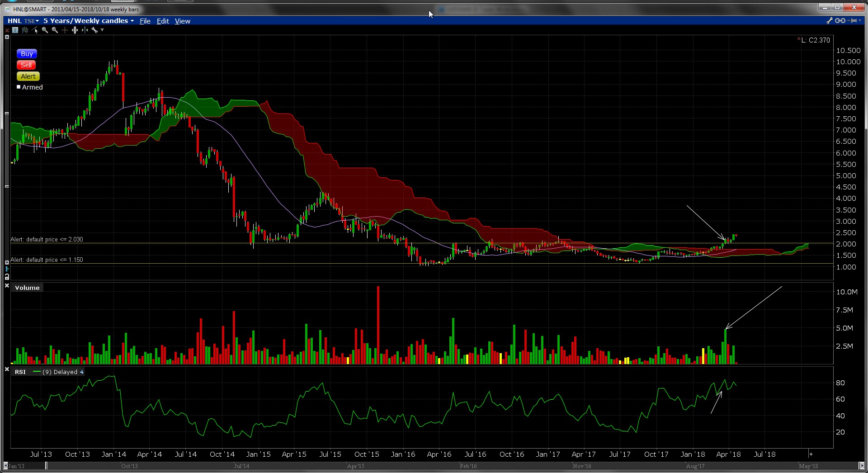Click the RSI indicator settings wrench

click(82, 372)
